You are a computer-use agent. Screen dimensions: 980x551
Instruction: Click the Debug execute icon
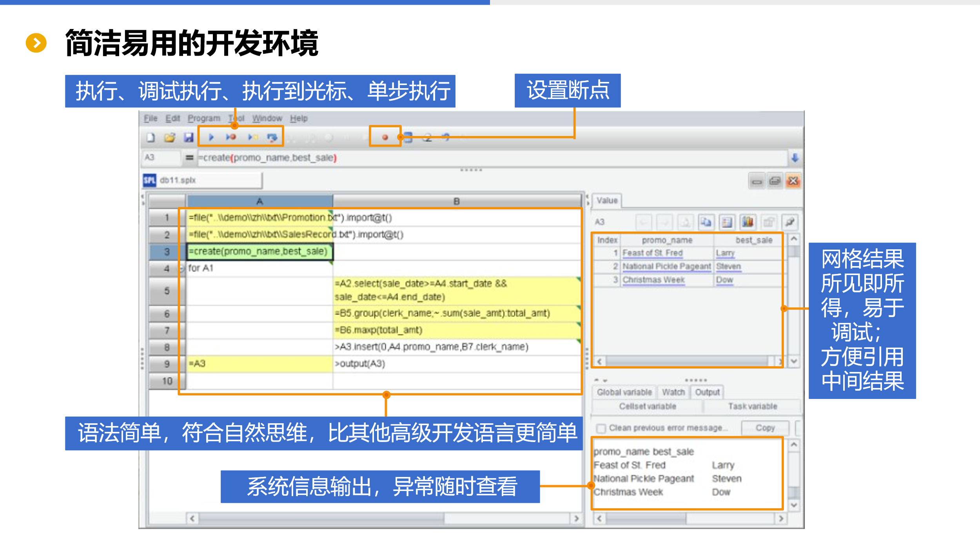[231, 137]
